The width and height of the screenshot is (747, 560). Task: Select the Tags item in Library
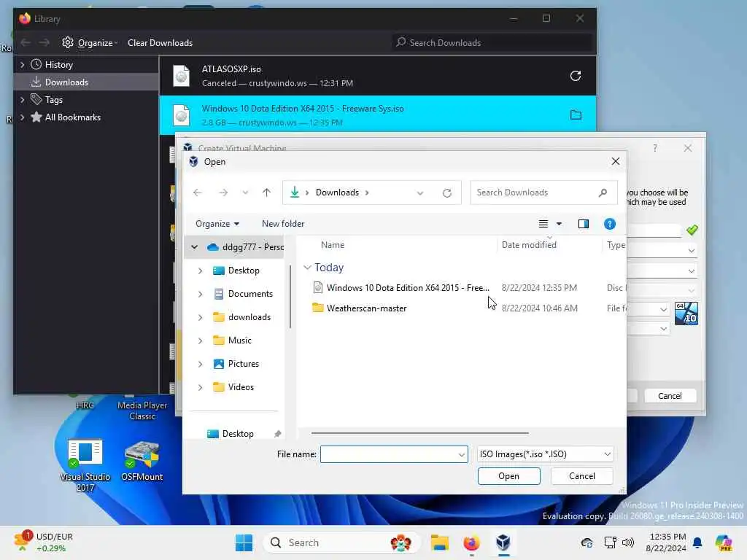click(x=53, y=99)
